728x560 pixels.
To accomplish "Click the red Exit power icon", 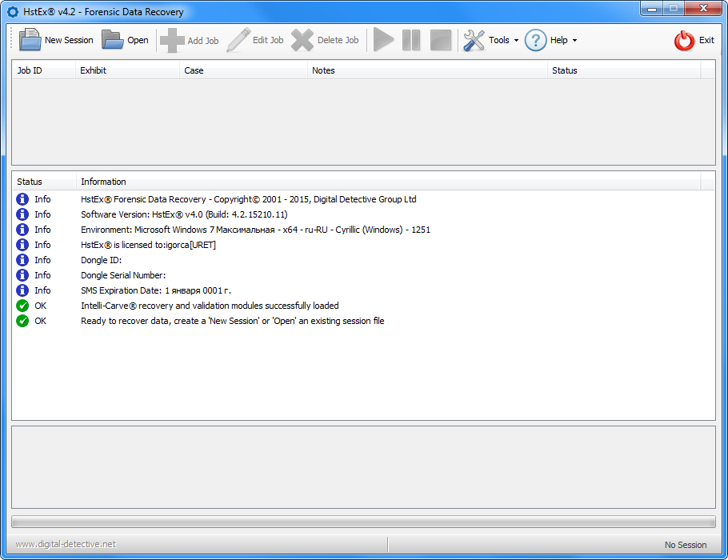I will 684,40.
